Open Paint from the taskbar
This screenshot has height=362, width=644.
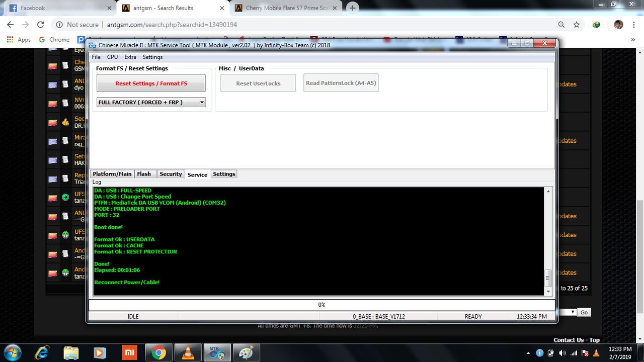247,353
